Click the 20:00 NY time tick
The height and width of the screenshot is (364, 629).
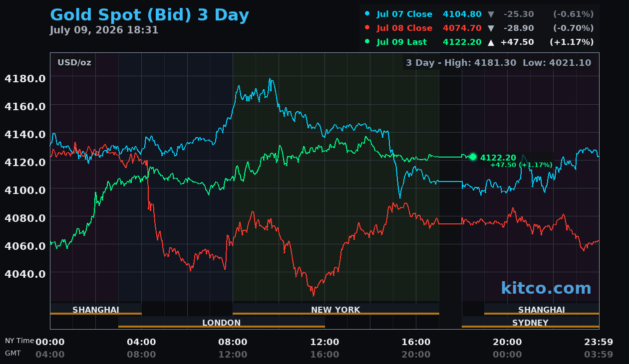(x=507, y=342)
